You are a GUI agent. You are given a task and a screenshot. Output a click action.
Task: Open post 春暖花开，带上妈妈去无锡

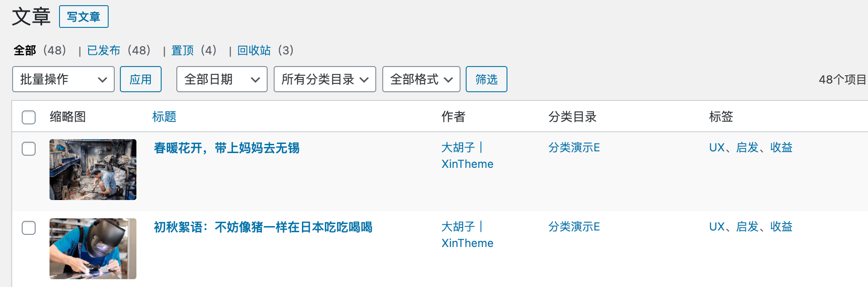pos(226,148)
